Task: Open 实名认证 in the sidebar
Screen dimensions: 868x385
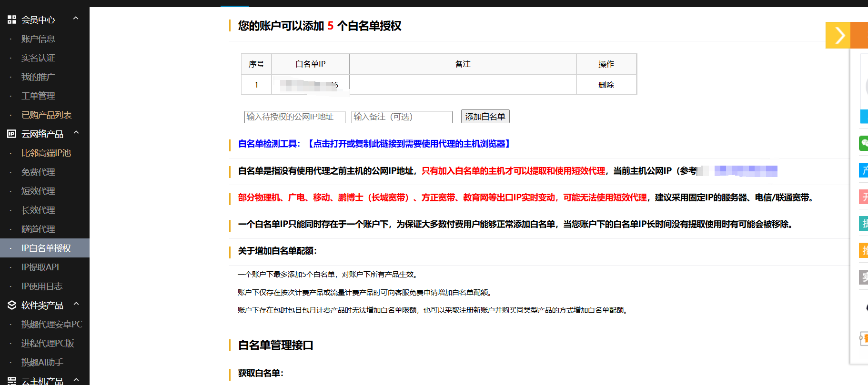Action: 38,58
